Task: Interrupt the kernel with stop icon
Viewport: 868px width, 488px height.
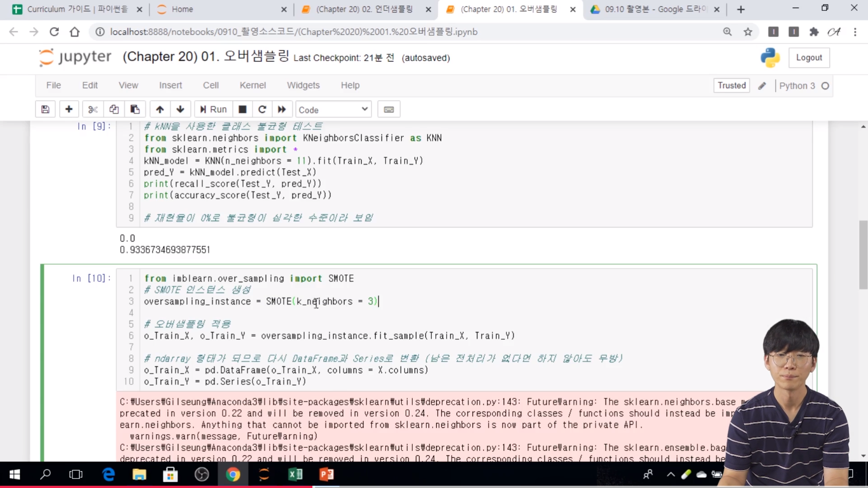Action: click(242, 109)
